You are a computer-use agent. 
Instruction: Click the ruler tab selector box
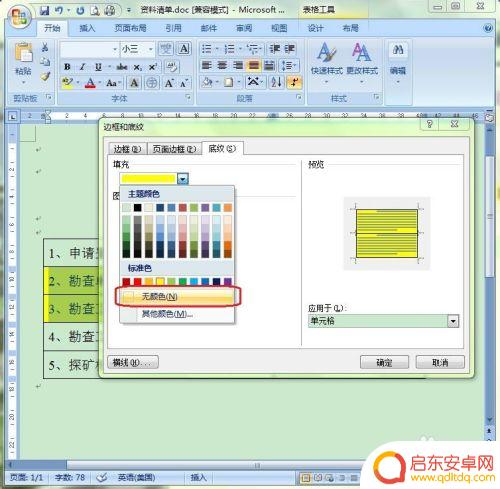[13, 117]
